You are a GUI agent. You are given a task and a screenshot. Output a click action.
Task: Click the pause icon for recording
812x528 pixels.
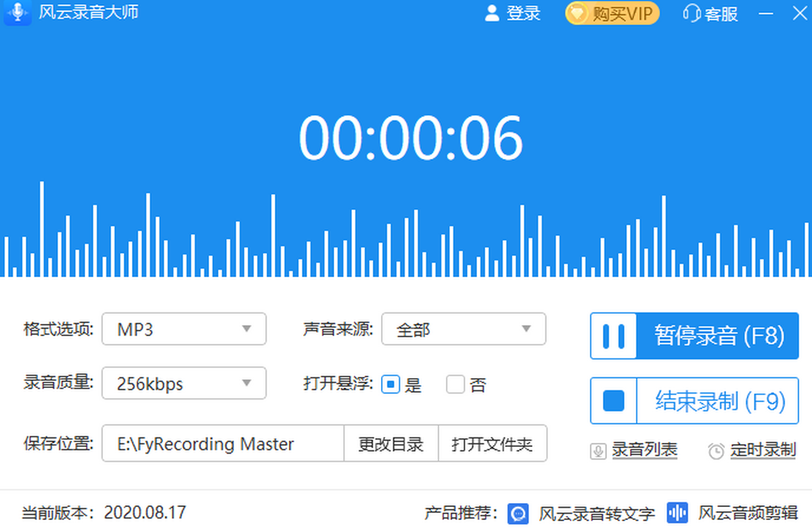pyautogui.click(x=614, y=336)
